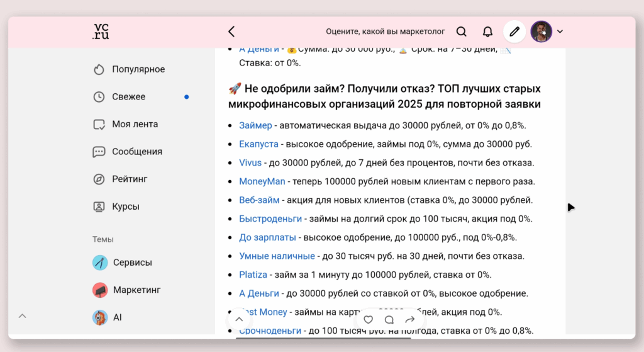Select the Маркетинг topic
This screenshot has width=644, height=352.
point(136,290)
